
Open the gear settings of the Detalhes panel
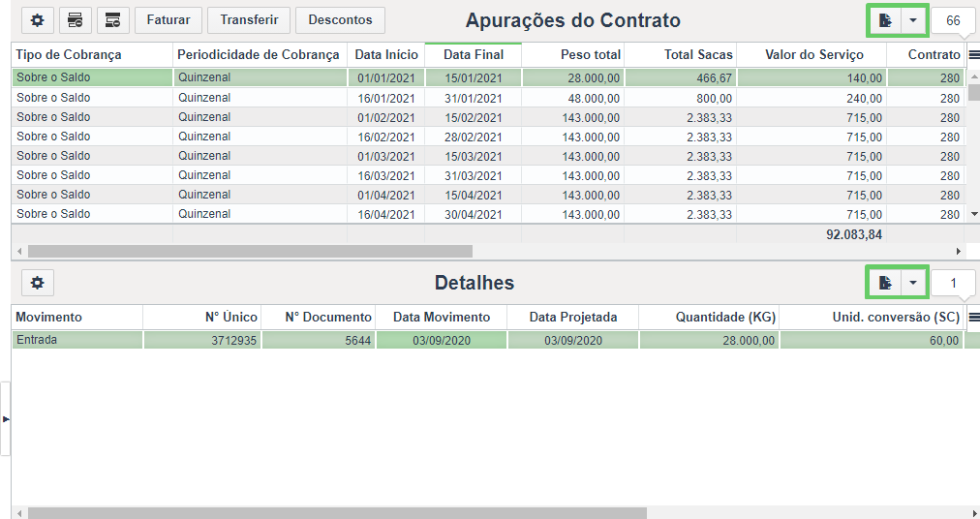(38, 283)
